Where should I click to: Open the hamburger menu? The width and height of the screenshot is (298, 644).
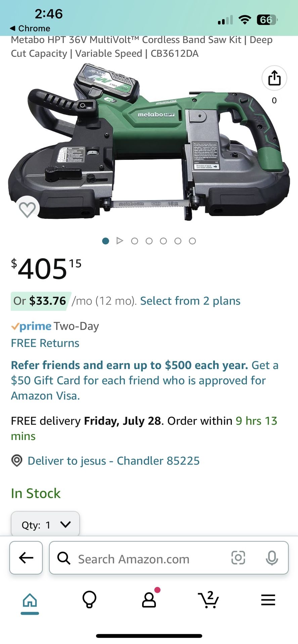click(268, 600)
